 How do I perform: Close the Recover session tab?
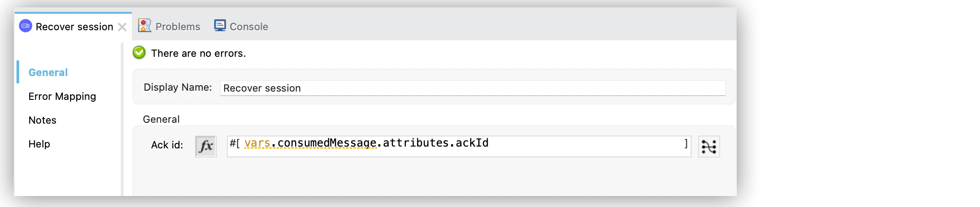pyautogui.click(x=122, y=27)
